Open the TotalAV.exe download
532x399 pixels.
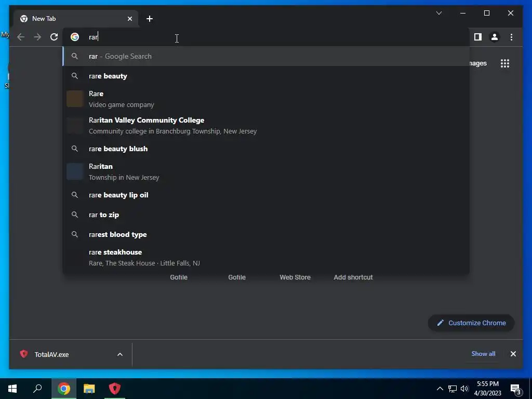pyautogui.click(x=51, y=354)
